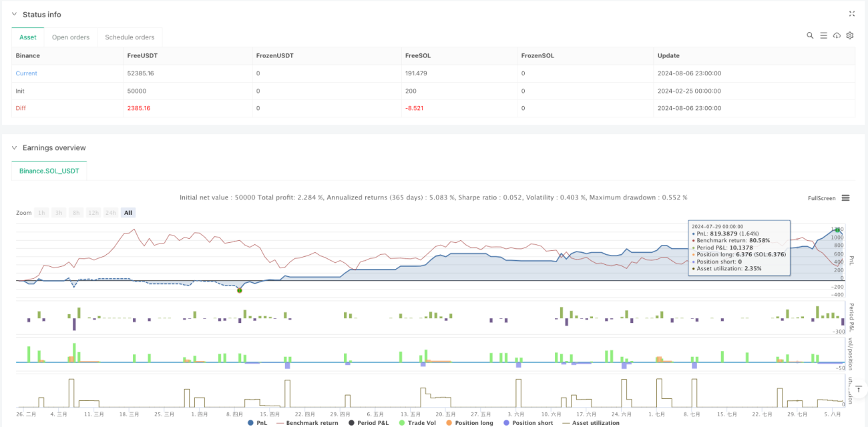Click the red marker on PnL line
868x427 pixels.
click(x=240, y=290)
